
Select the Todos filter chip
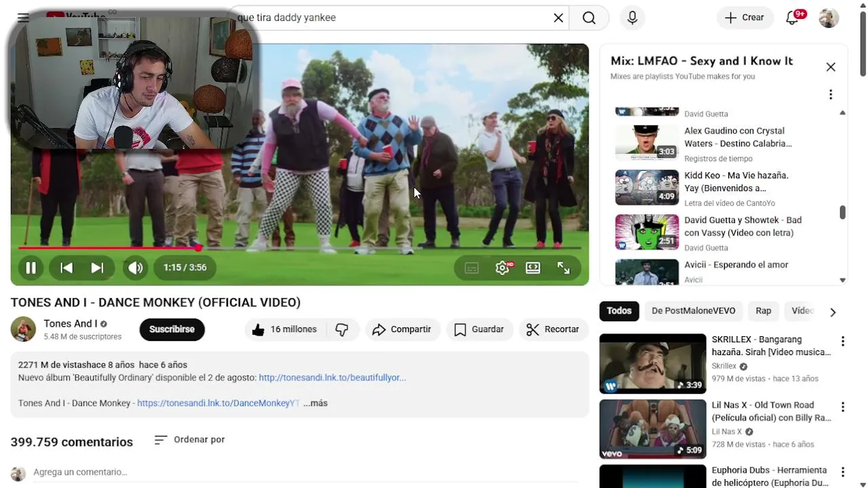(619, 311)
